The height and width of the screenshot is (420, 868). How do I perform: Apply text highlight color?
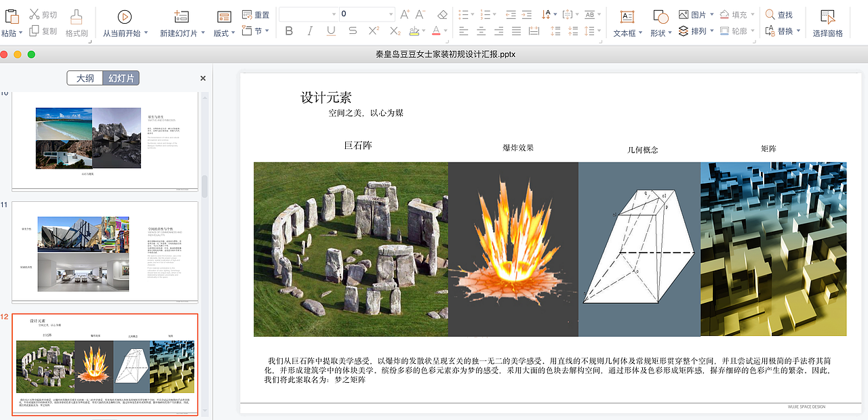coord(414,31)
